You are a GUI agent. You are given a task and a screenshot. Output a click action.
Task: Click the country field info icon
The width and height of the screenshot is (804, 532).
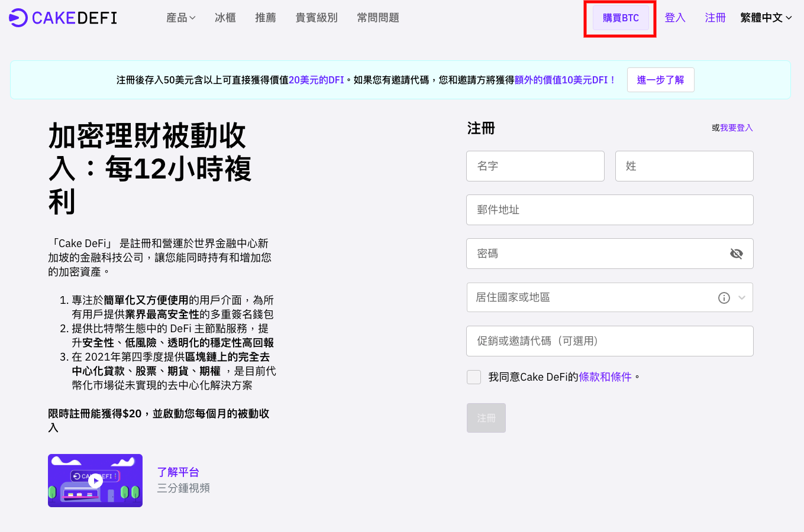(x=724, y=298)
